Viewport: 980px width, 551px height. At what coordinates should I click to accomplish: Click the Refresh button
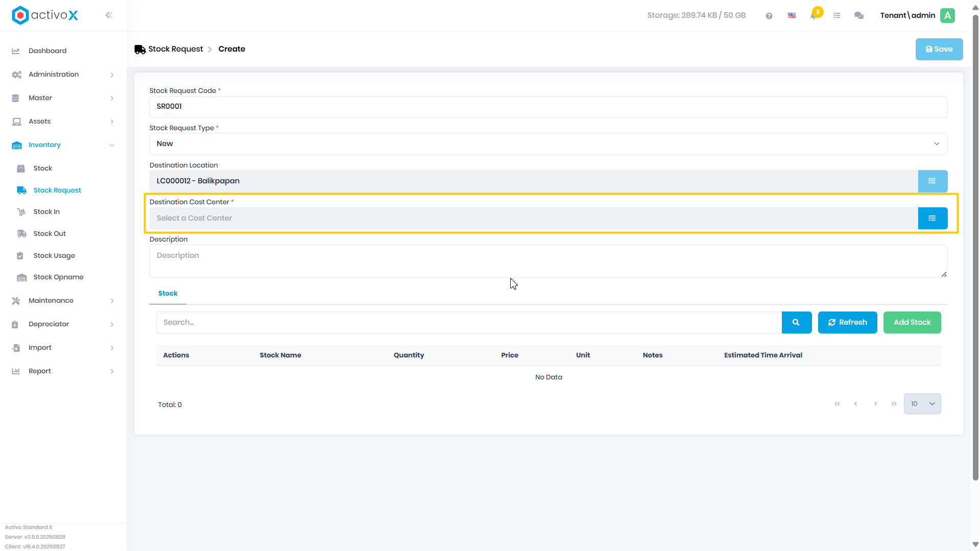coord(847,323)
